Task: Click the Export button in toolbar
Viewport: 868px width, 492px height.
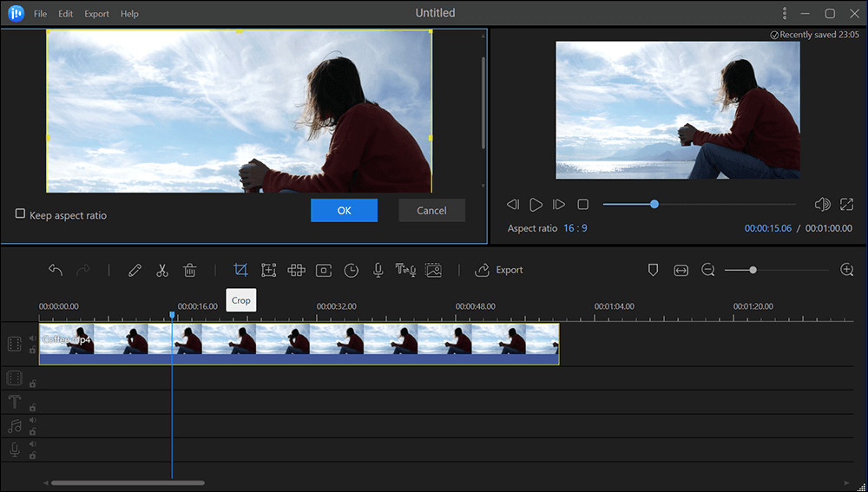Action: coord(499,270)
